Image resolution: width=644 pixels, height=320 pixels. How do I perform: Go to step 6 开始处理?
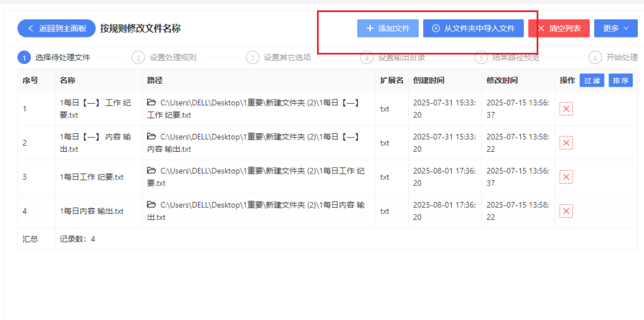pos(613,57)
